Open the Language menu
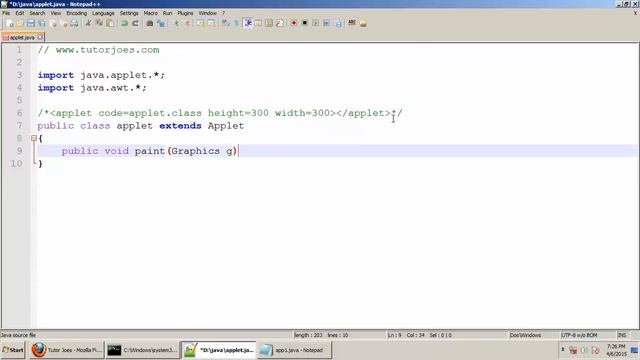Viewport: 640px width, 360px height. tap(103, 13)
